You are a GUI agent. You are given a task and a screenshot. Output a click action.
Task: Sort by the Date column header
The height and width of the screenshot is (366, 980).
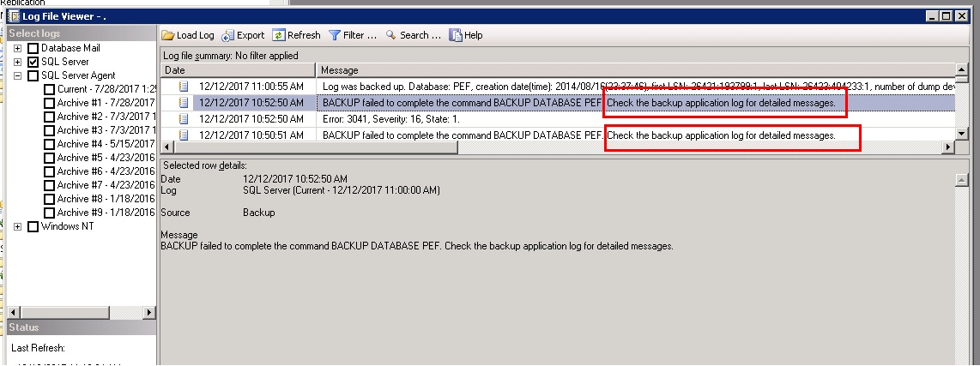tap(238, 70)
